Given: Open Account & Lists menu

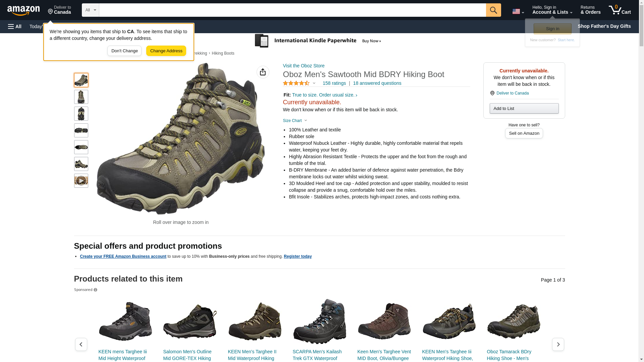Looking at the screenshot, I should 552,10.
